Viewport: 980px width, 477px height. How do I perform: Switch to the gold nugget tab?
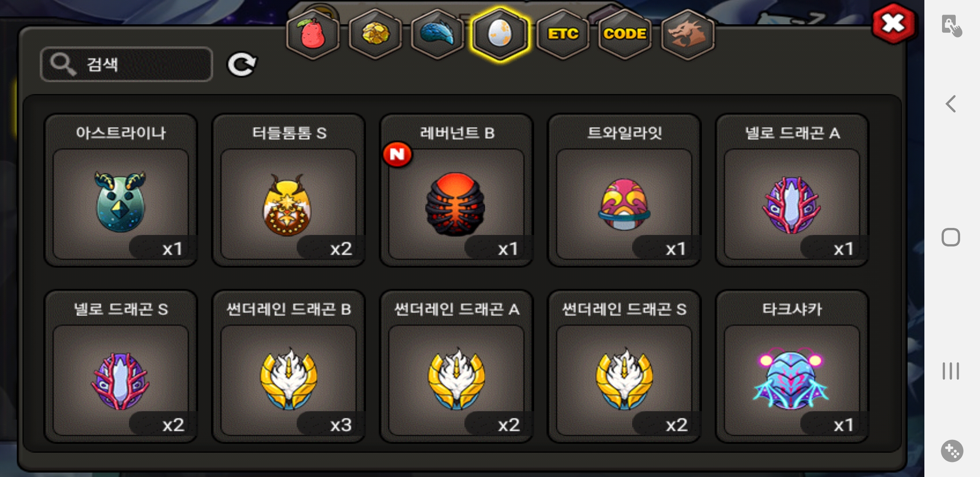pyautogui.click(x=375, y=34)
